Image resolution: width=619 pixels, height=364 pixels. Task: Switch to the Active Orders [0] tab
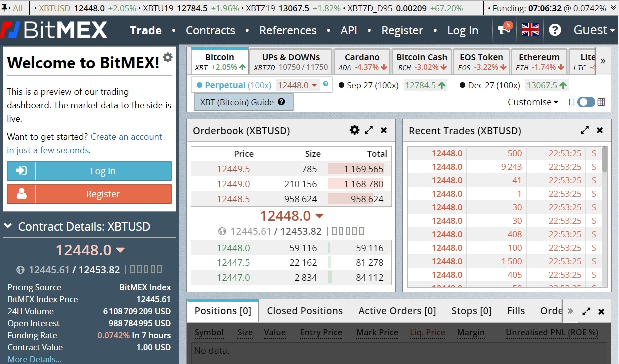[x=397, y=311]
